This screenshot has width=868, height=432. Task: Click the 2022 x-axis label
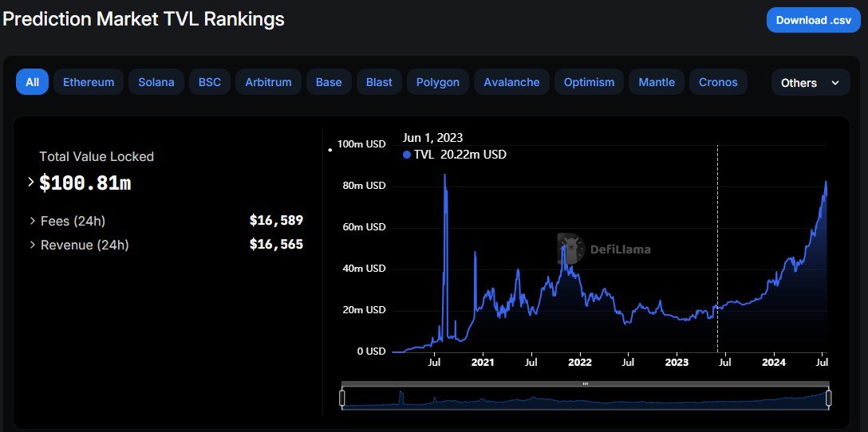579,363
